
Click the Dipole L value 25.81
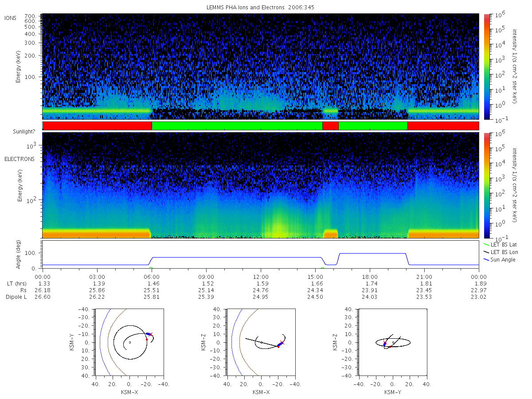[152, 297]
